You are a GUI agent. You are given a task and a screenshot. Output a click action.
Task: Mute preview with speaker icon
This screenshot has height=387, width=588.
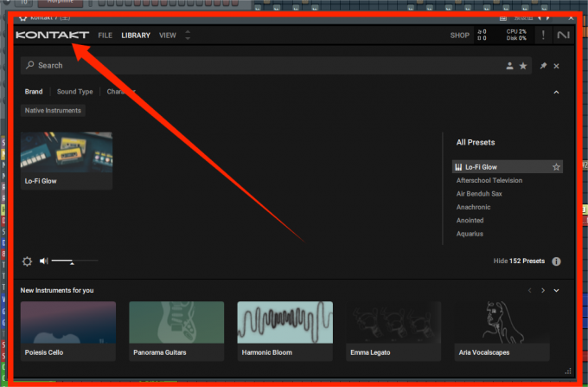point(44,261)
